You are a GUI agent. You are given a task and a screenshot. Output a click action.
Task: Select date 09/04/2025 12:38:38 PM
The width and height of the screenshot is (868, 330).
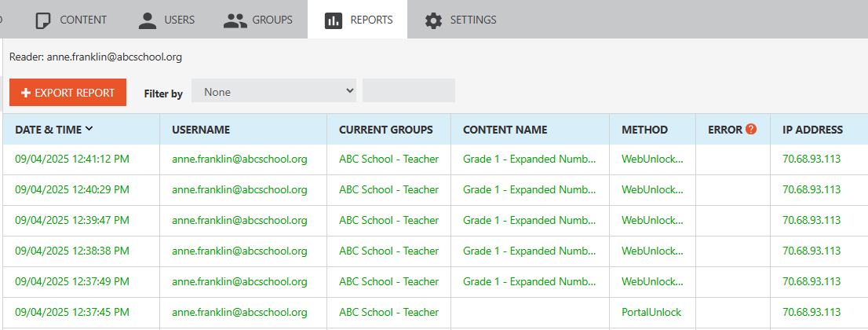[72, 251]
